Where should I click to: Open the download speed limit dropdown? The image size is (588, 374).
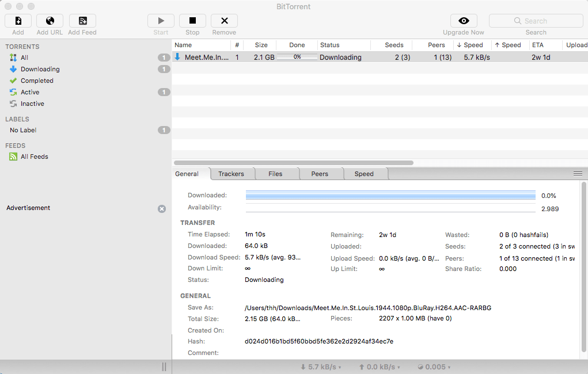click(321, 367)
